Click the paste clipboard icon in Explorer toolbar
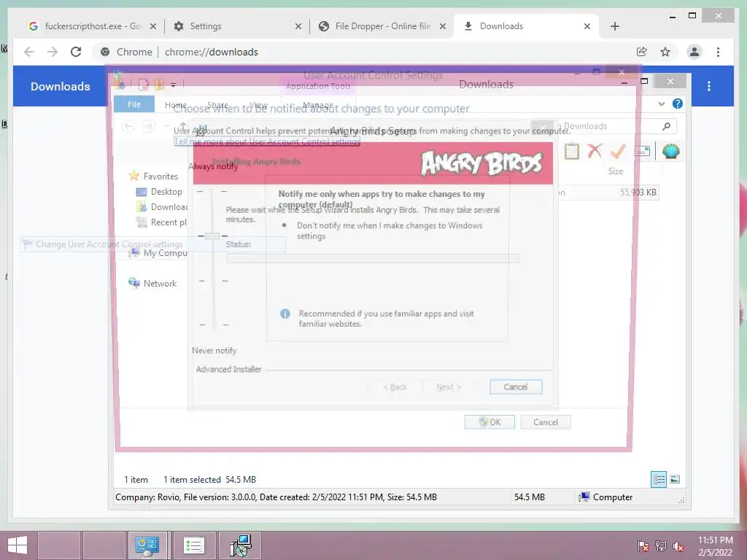 point(572,152)
